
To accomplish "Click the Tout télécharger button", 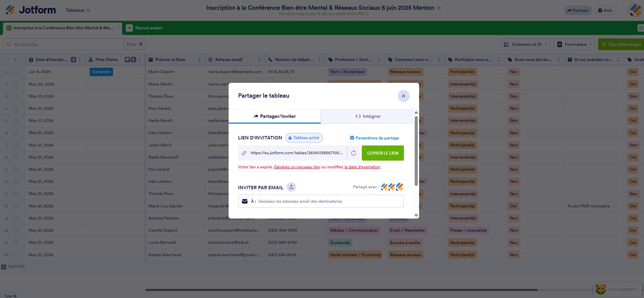I will pyautogui.click(x=621, y=44).
